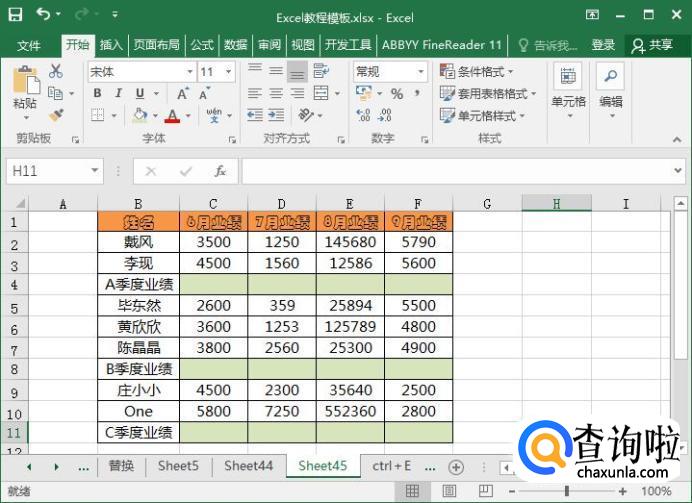Add a new sheet with plus icon
Viewport: 692px width, 503px height.
pos(456,467)
